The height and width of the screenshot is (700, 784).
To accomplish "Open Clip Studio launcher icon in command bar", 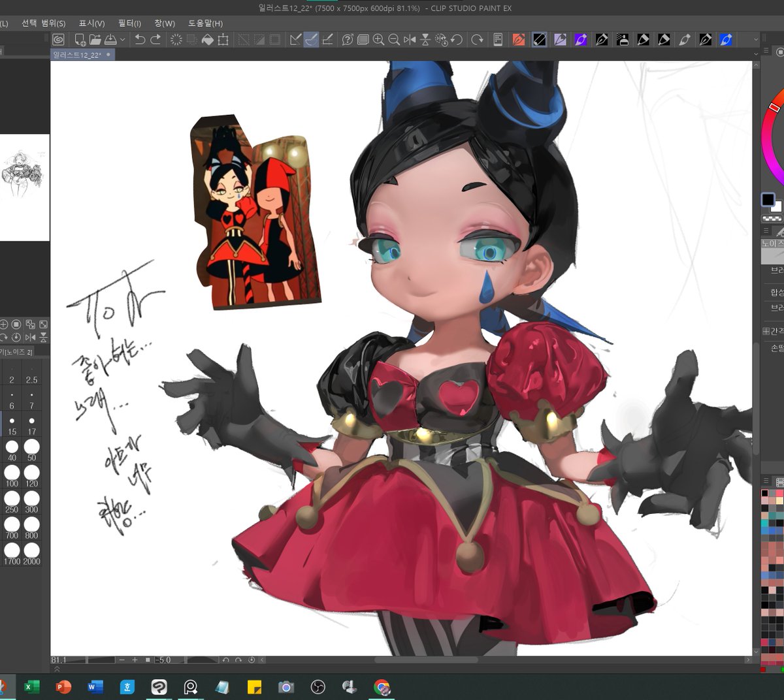I will 58,40.
